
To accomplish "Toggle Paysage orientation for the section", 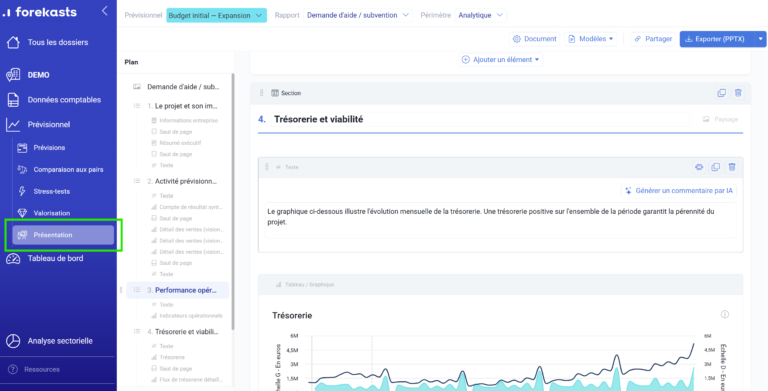I will pyautogui.click(x=720, y=119).
